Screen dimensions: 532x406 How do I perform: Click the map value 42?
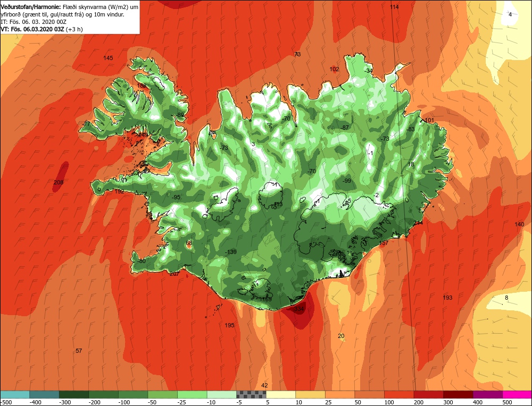(x=264, y=385)
